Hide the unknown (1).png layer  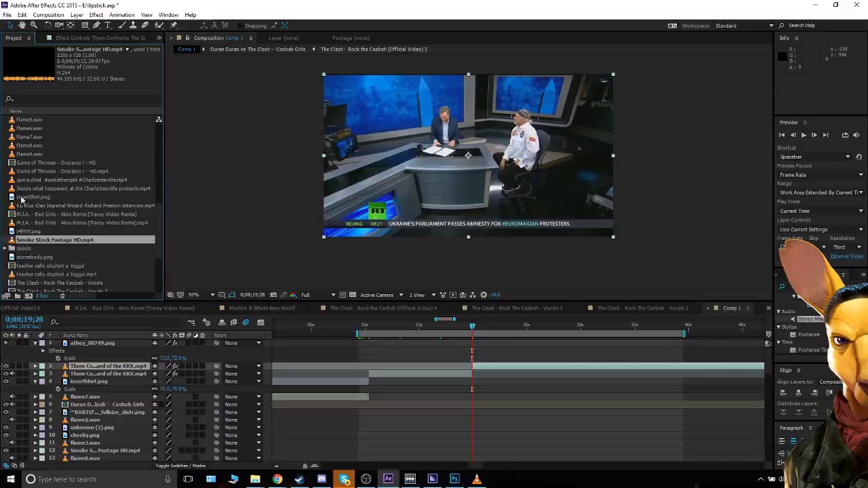click(6, 428)
